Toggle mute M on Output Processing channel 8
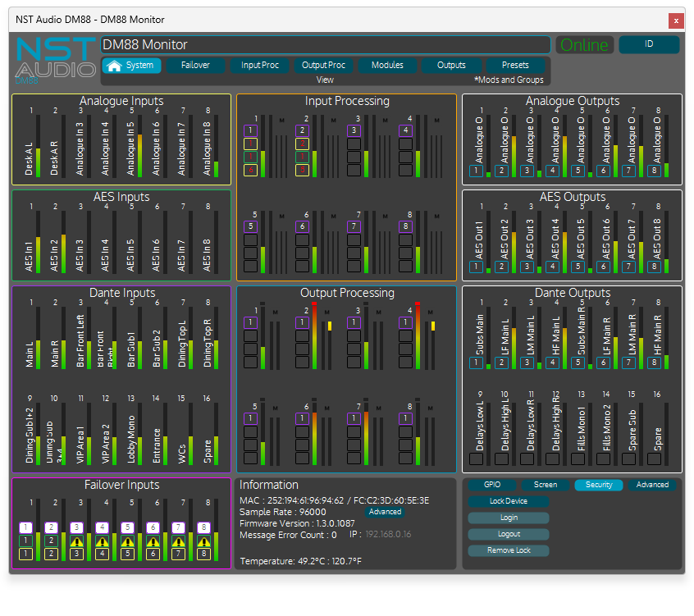The height and width of the screenshot is (616, 694). (x=430, y=408)
